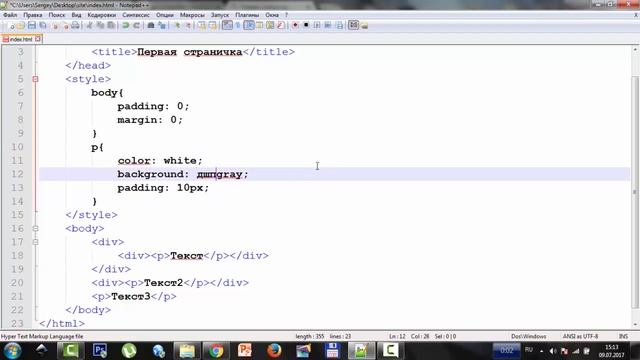Click the floppy disk taskbar icon
Viewport: 640px width, 360px height.
pos(332,351)
